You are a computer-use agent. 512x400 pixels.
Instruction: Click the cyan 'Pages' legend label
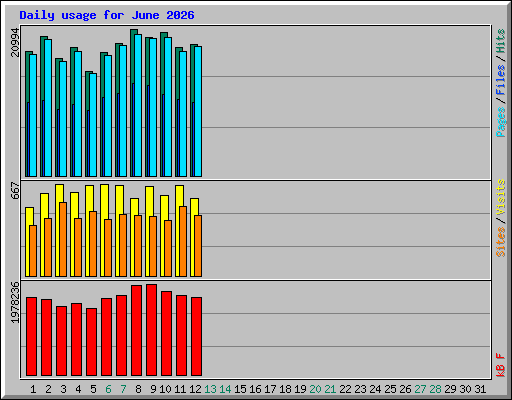501,122
